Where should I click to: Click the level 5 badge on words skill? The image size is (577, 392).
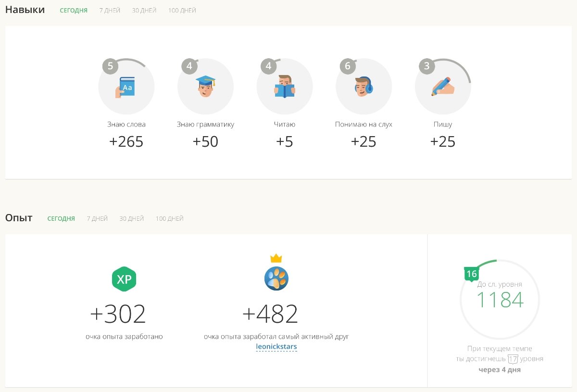point(110,66)
